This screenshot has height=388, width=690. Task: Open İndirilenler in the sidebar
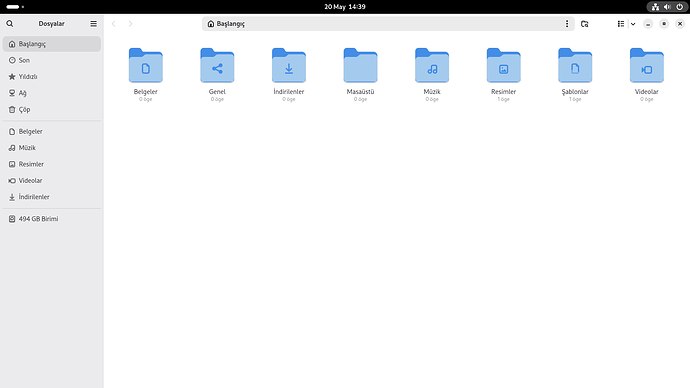point(52,197)
